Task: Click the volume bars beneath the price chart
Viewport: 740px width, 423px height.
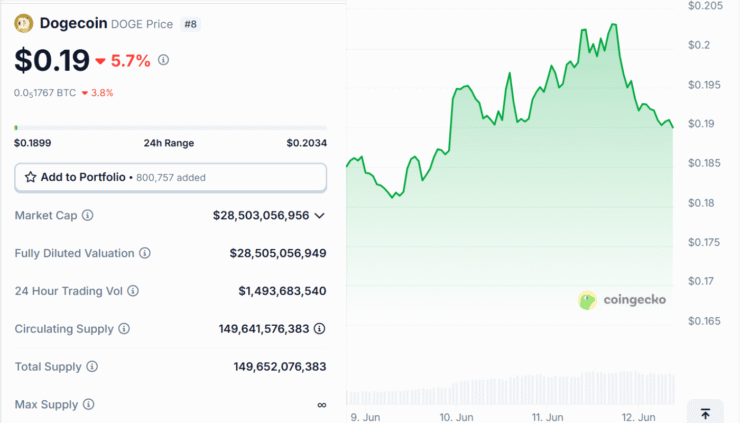Action: [x=510, y=389]
